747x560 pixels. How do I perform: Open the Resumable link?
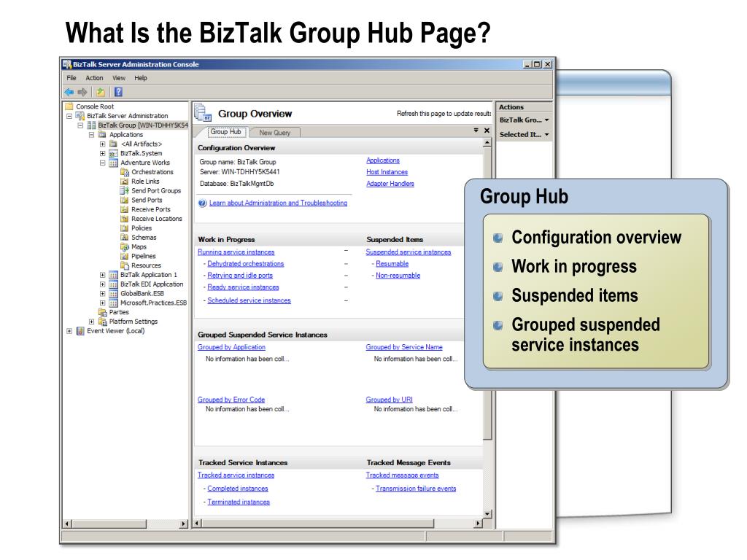coord(392,264)
